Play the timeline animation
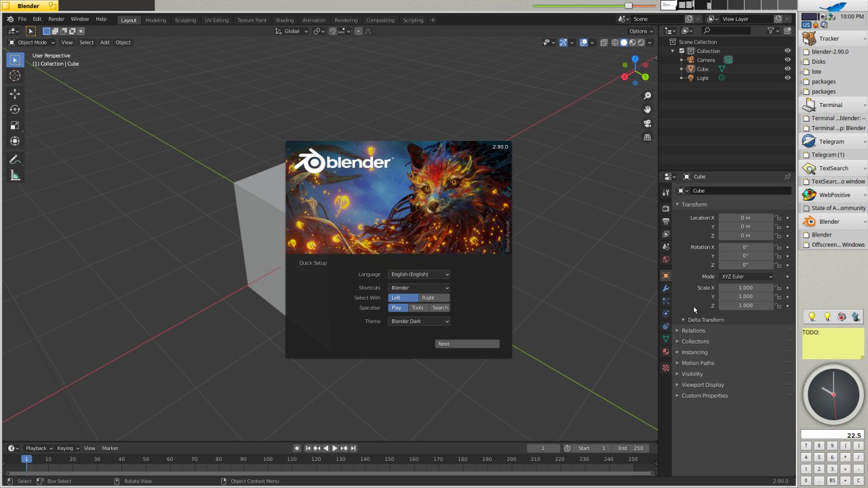 [335, 448]
